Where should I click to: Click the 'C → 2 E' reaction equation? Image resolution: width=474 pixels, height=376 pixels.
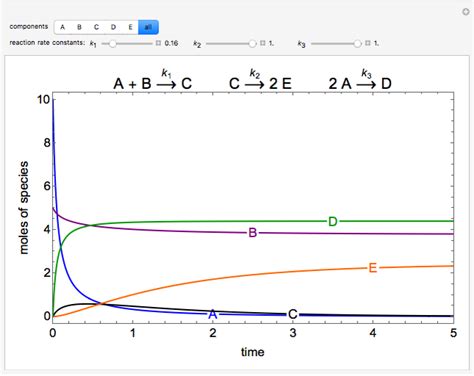(260, 80)
